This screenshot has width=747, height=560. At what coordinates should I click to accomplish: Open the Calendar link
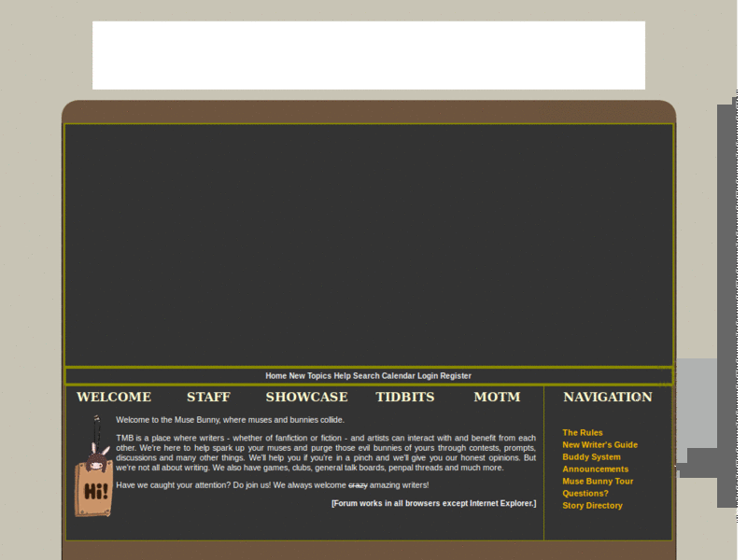pyautogui.click(x=399, y=376)
